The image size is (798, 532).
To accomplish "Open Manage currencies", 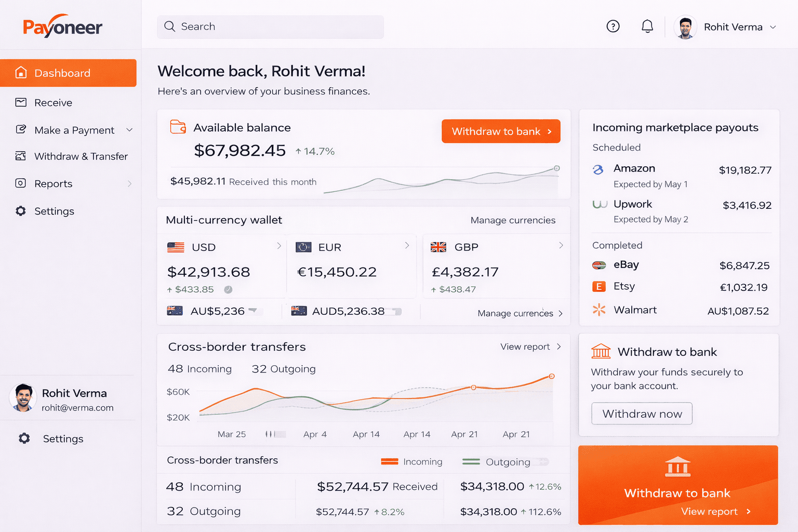I will click(x=513, y=220).
